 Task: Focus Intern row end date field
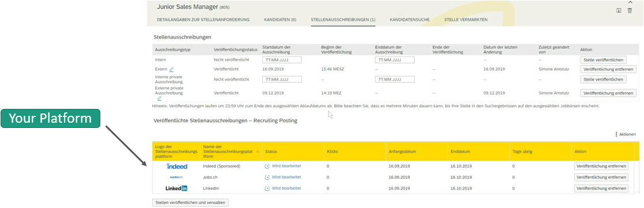click(x=395, y=60)
